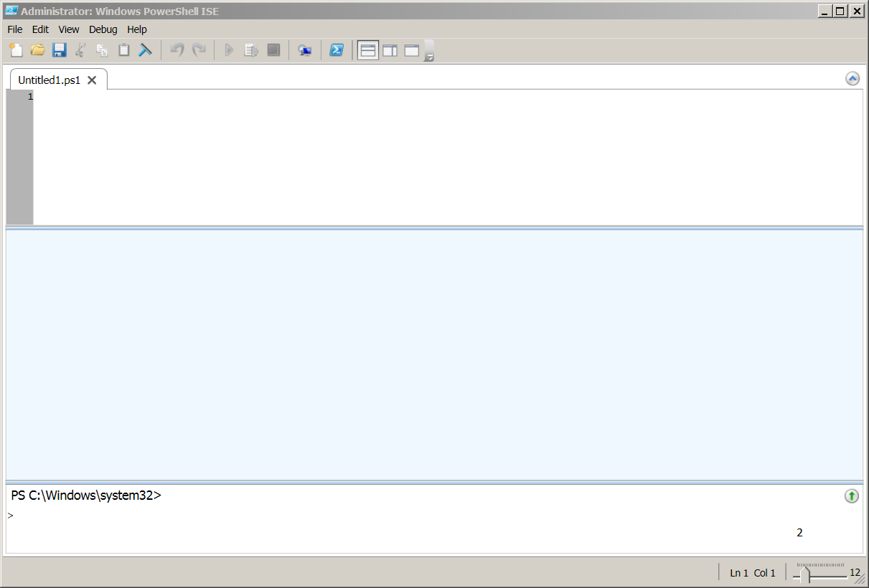Viewport: 869px width, 588px height.
Task: Click green arrow in command pane
Action: (851, 495)
